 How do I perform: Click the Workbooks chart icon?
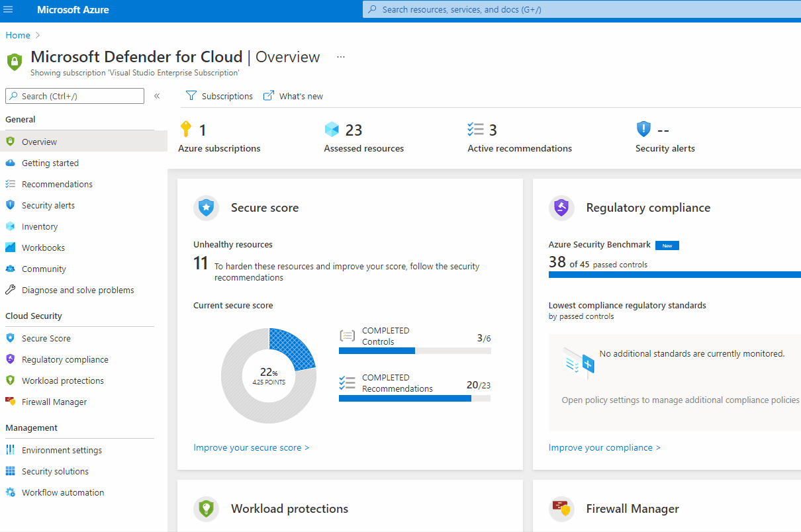[x=10, y=247]
